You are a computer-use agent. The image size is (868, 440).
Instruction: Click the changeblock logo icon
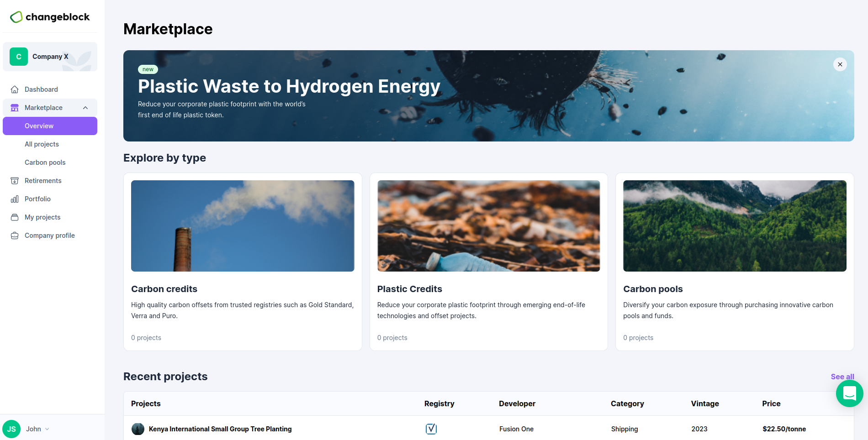[16, 17]
